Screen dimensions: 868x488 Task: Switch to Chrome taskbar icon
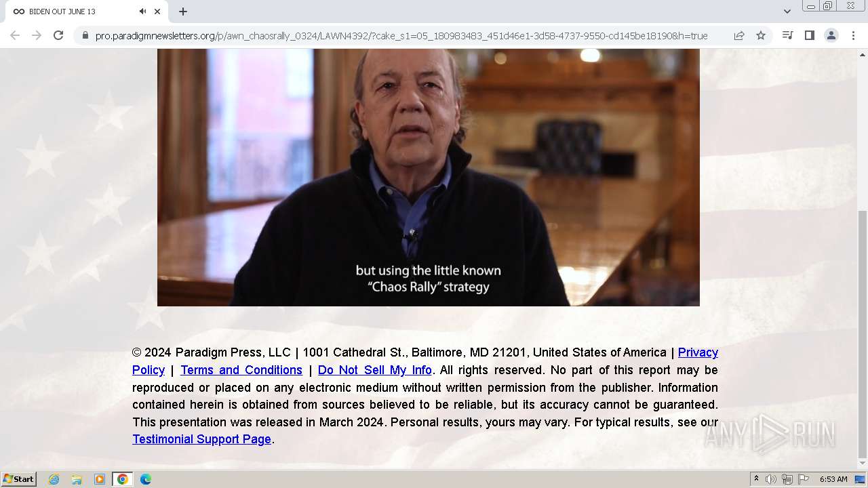123,479
